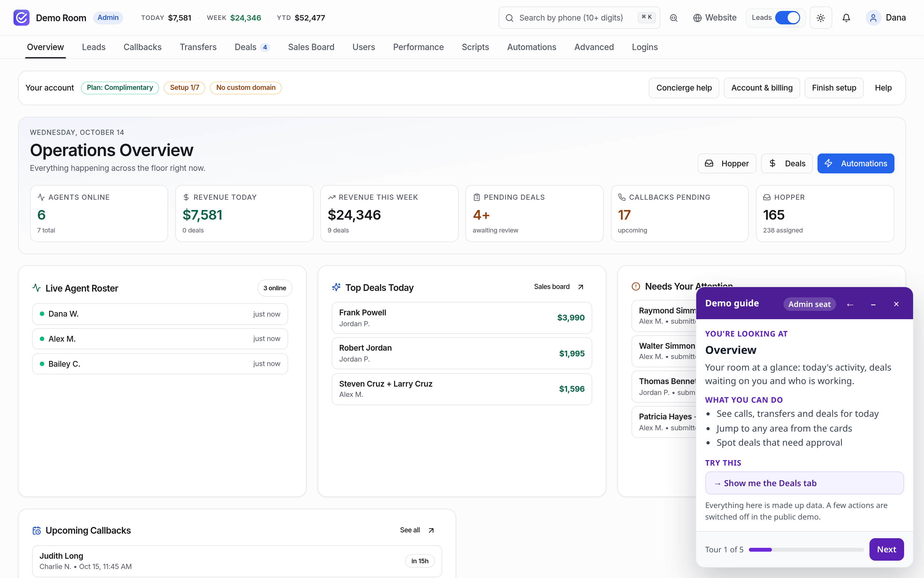Select the Performance tab
This screenshot has width=924, height=578.
pyautogui.click(x=418, y=47)
